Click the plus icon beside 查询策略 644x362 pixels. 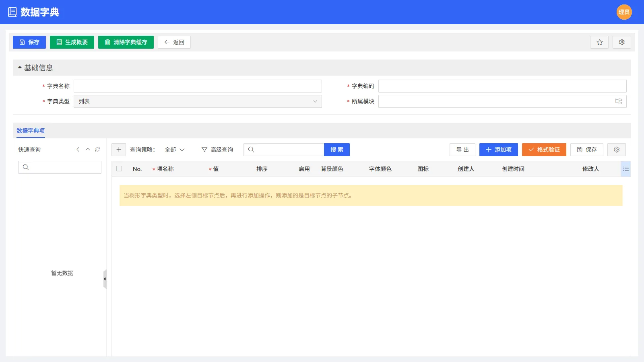pos(119,150)
